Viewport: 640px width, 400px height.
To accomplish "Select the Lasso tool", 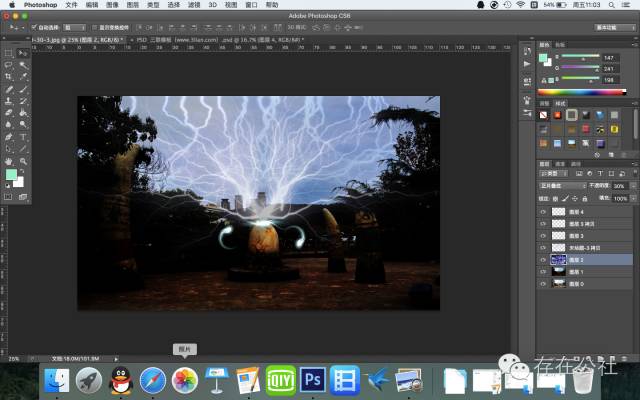I will tap(8, 64).
